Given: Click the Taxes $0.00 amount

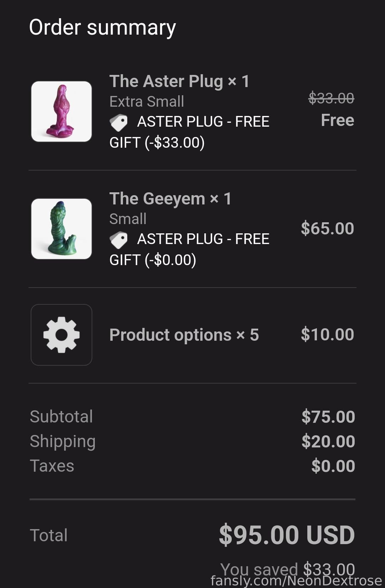Looking at the screenshot, I should point(333,466).
